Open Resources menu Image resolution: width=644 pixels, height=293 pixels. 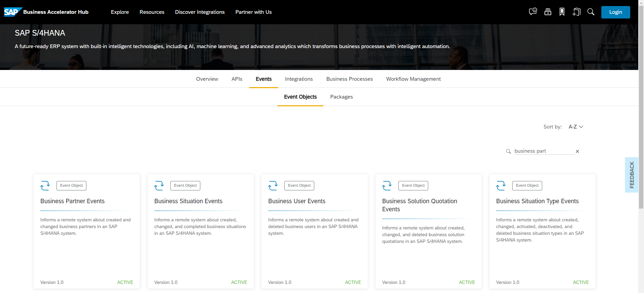152,12
